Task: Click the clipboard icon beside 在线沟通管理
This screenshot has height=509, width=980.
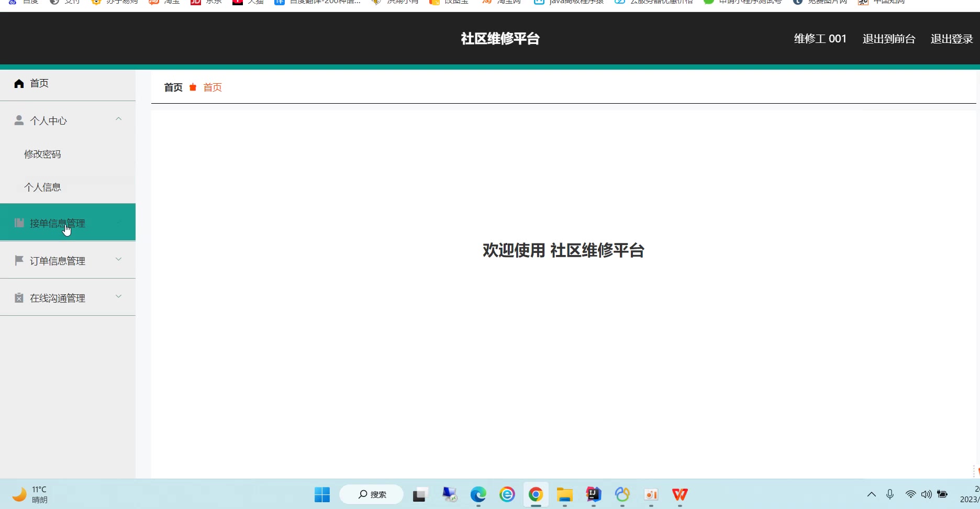Action: pos(19,298)
